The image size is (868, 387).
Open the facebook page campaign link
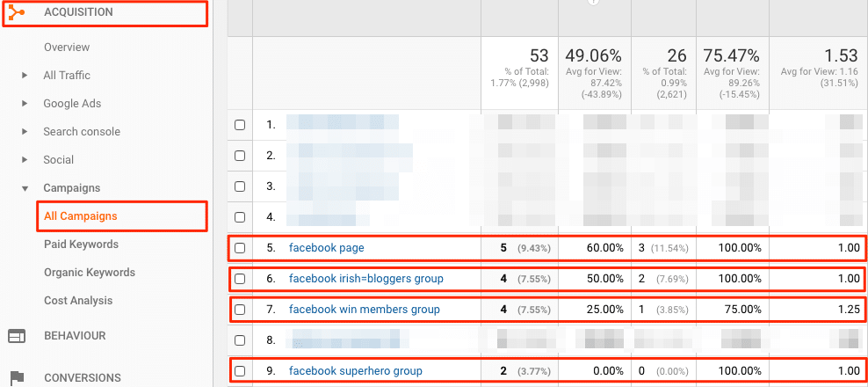327,249
